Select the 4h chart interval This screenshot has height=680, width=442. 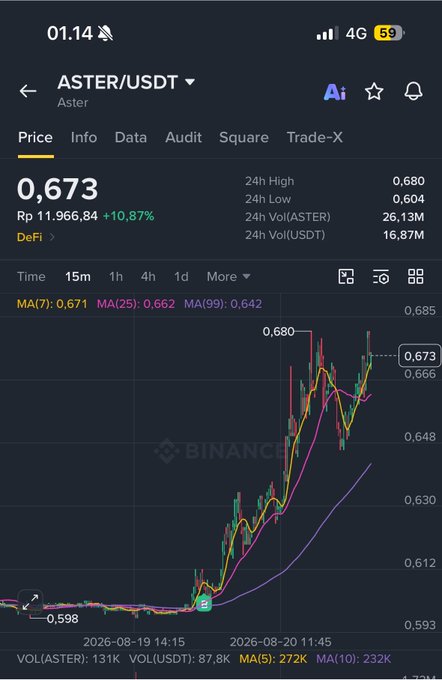pyautogui.click(x=148, y=277)
